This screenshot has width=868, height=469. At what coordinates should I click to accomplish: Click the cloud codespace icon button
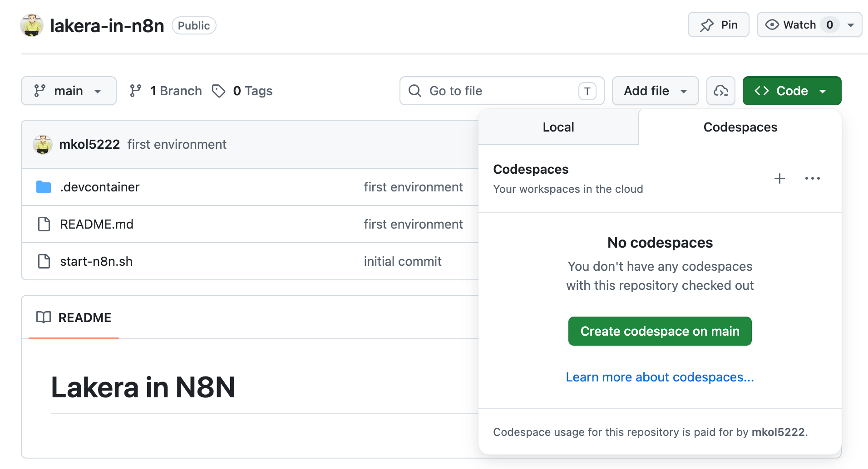pos(720,91)
